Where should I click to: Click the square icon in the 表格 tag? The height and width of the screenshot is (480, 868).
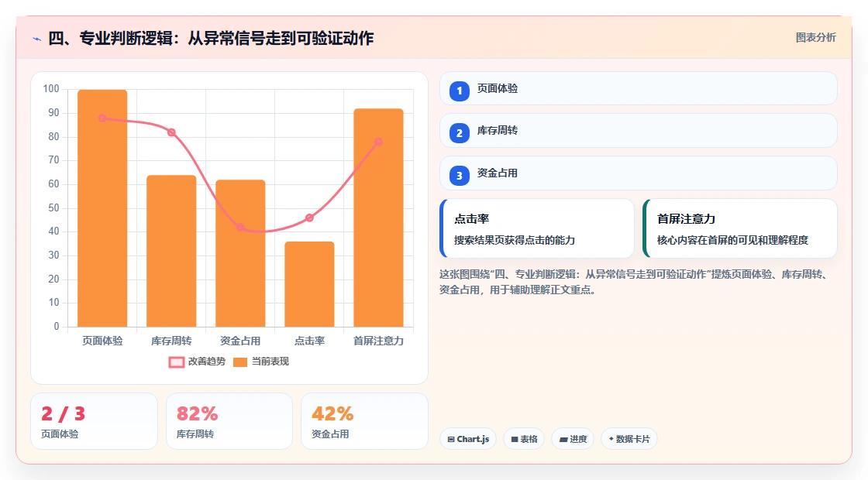515,439
